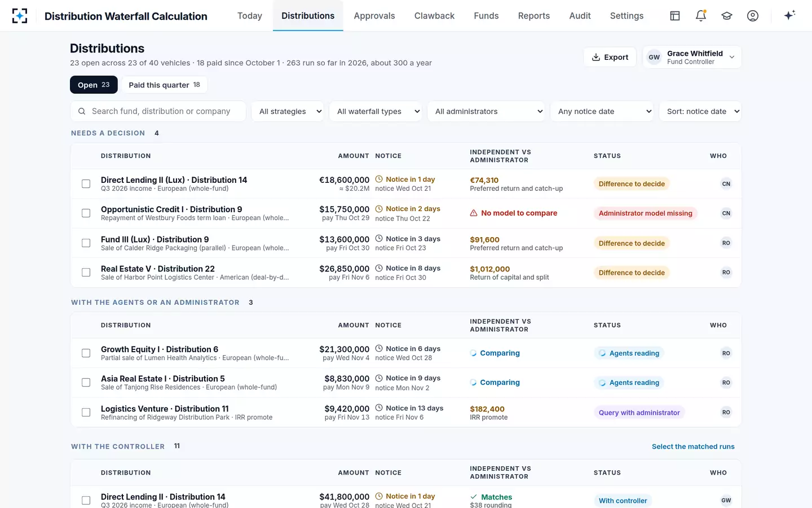The width and height of the screenshot is (812, 508).
Task: Open the Settings tab
Action: [626, 16]
